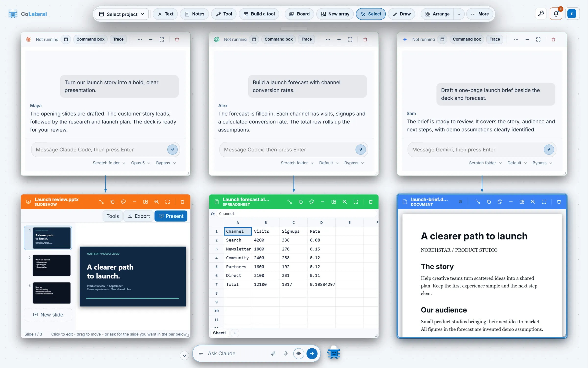The height and width of the screenshot is (368, 588).
Task: Click the spreadsheet formula bar showing Channel
Action: [296, 213]
